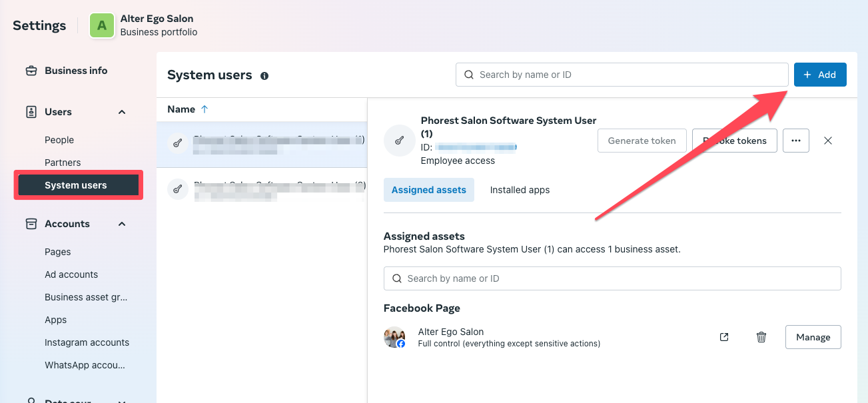Screen dimensions: 868x403
Task: Click the Alter Ego Salon page thumbnail
Action: pos(395,337)
